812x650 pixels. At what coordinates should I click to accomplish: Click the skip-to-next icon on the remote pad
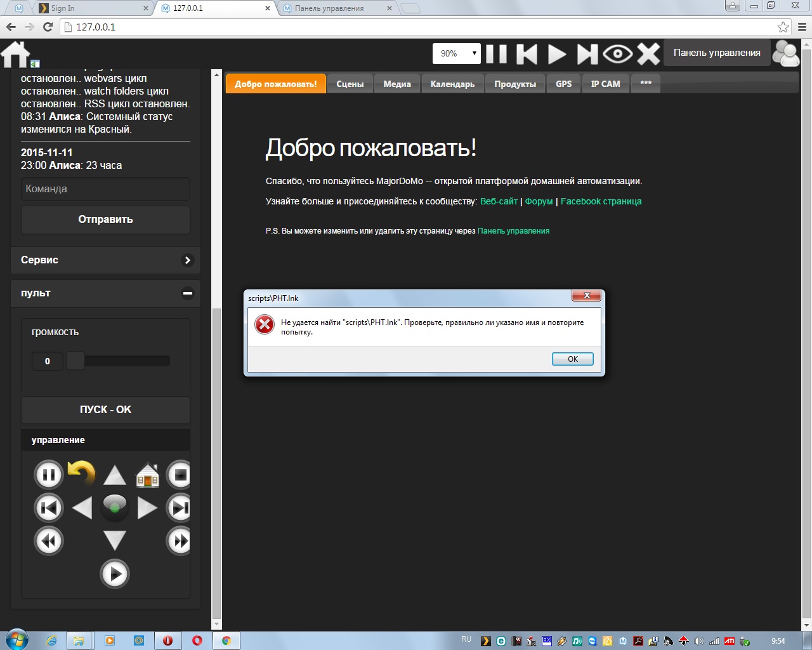click(x=178, y=508)
